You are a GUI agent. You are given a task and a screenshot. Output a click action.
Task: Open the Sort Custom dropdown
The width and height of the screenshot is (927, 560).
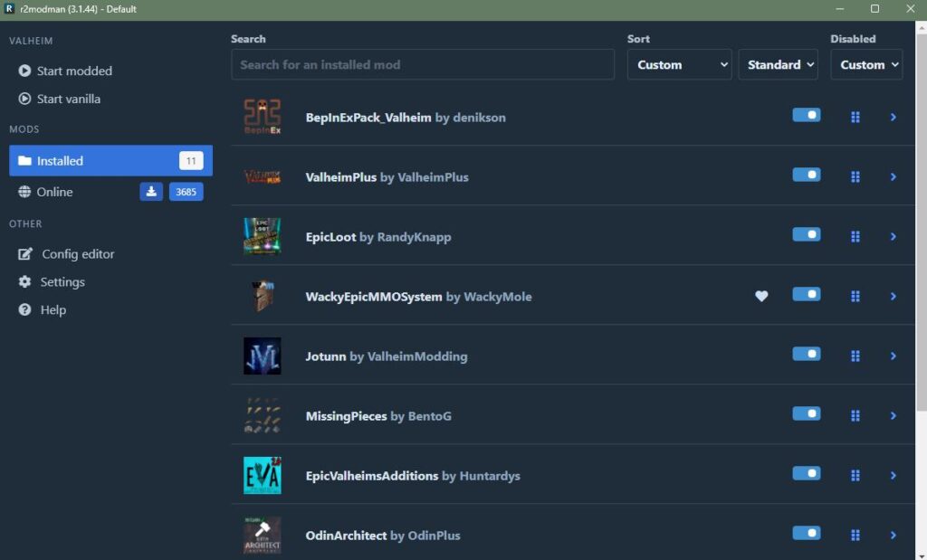point(679,65)
